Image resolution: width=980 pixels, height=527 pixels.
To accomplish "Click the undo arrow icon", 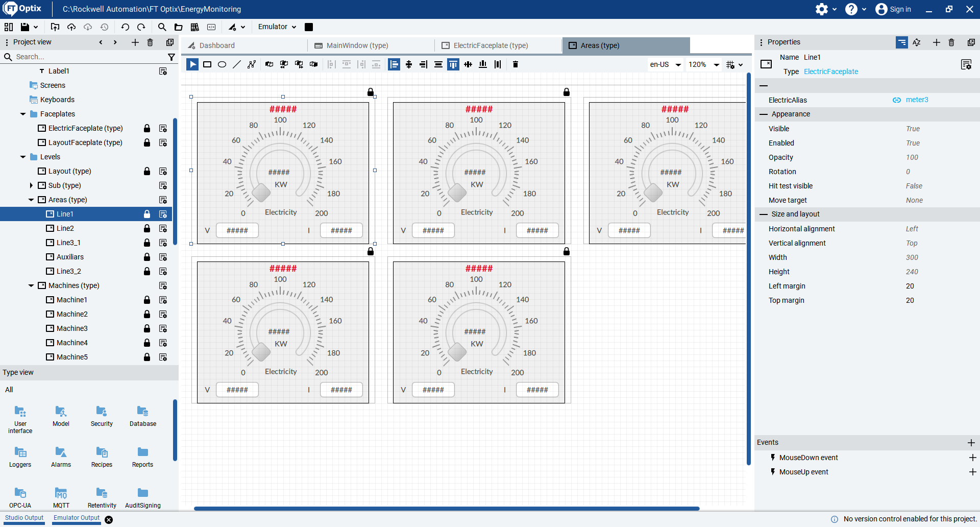I will coord(125,27).
